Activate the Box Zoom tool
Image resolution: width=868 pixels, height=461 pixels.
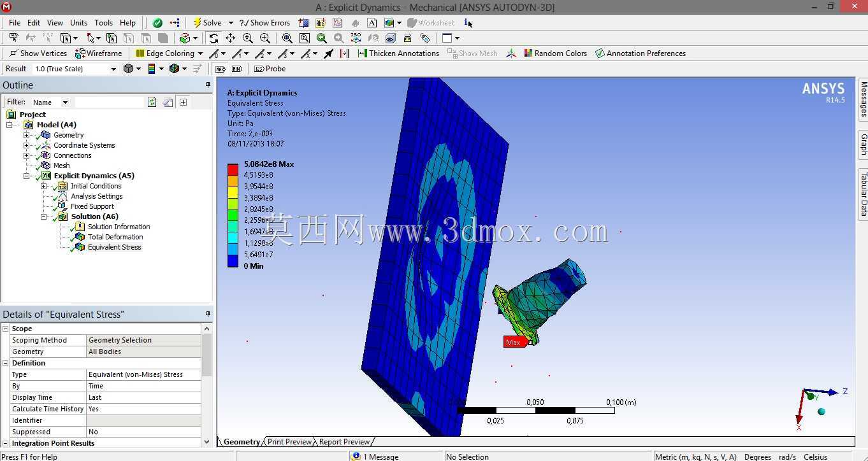click(x=265, y=38)
